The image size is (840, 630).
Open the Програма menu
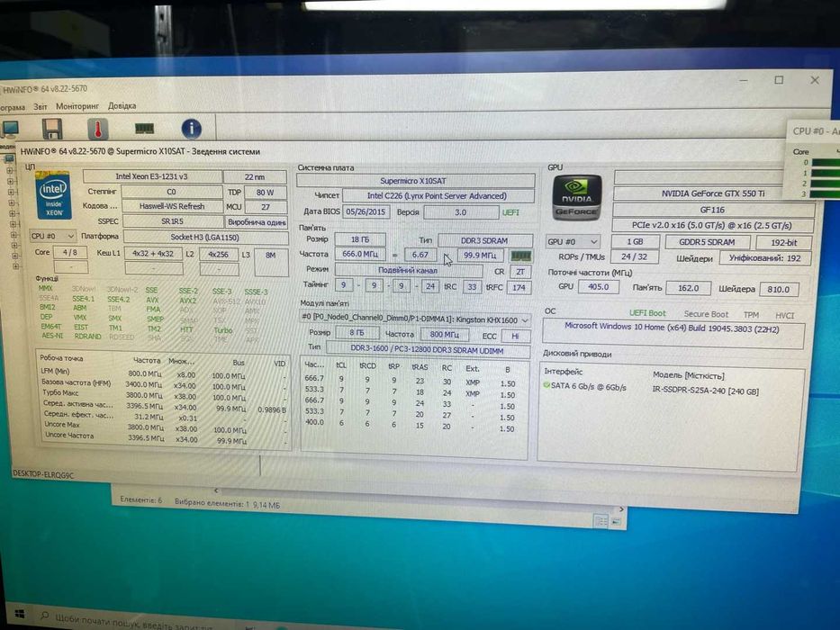click(12, 106)
